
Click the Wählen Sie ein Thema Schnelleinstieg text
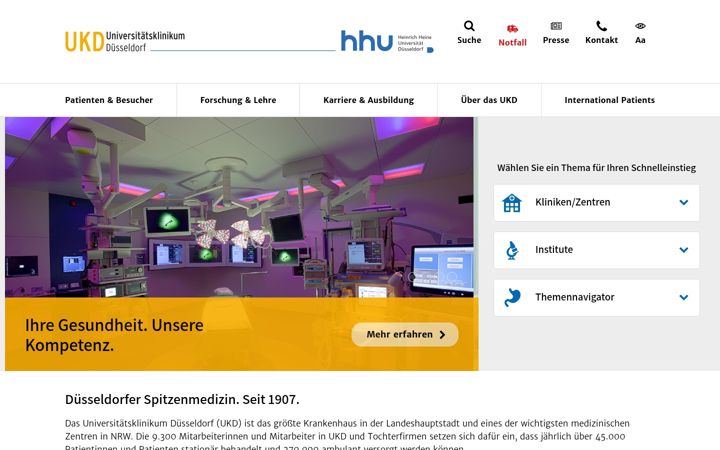coord(596,168)
